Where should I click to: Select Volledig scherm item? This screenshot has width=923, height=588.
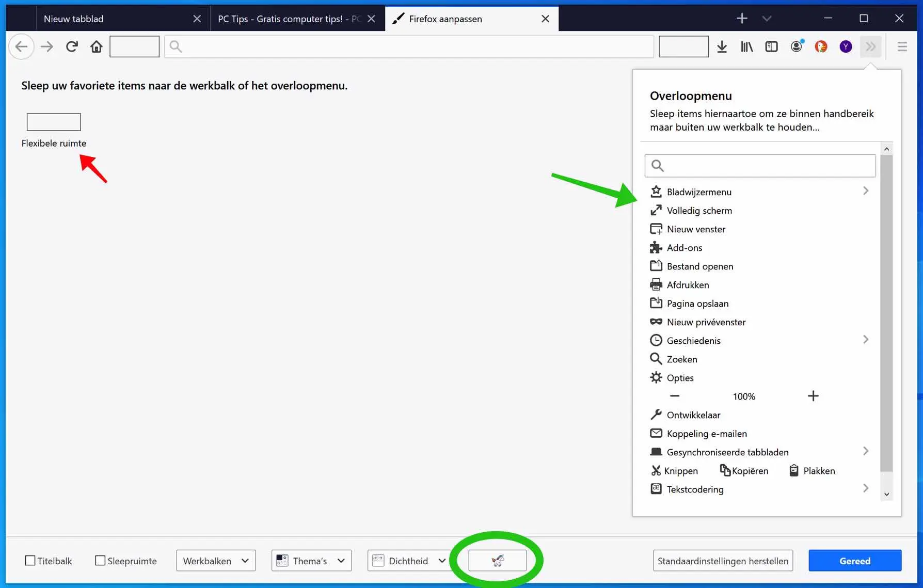[x=760, y=210]
